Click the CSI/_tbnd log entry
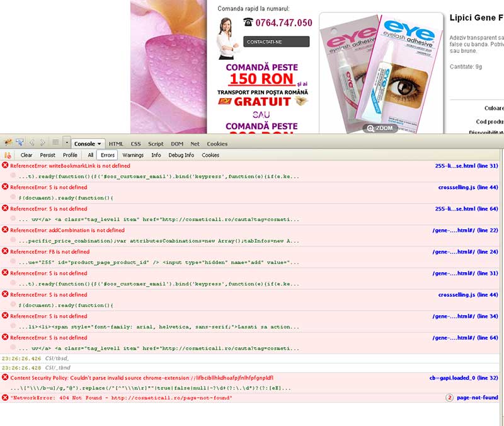Screen dimensions: 504x426 57,367
